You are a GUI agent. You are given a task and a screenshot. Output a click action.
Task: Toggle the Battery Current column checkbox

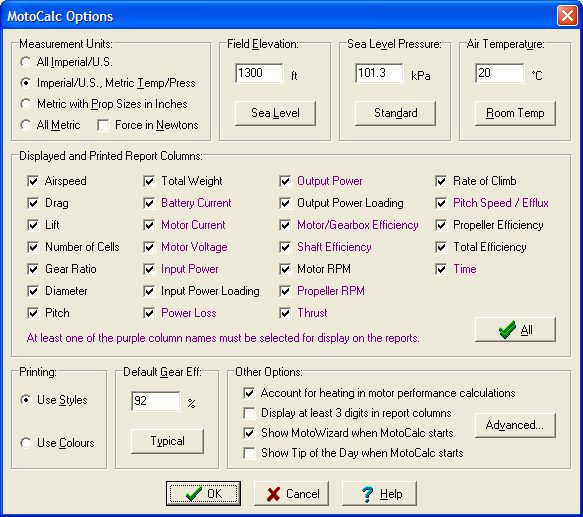pyautogui.click(x=149, y=203)
